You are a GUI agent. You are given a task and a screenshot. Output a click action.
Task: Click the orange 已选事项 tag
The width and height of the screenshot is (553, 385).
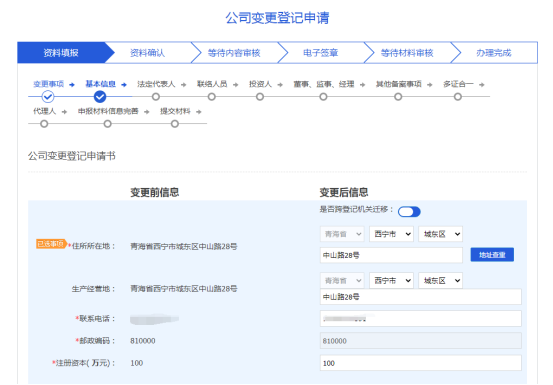pyautogui.click(x=51, y=244)
